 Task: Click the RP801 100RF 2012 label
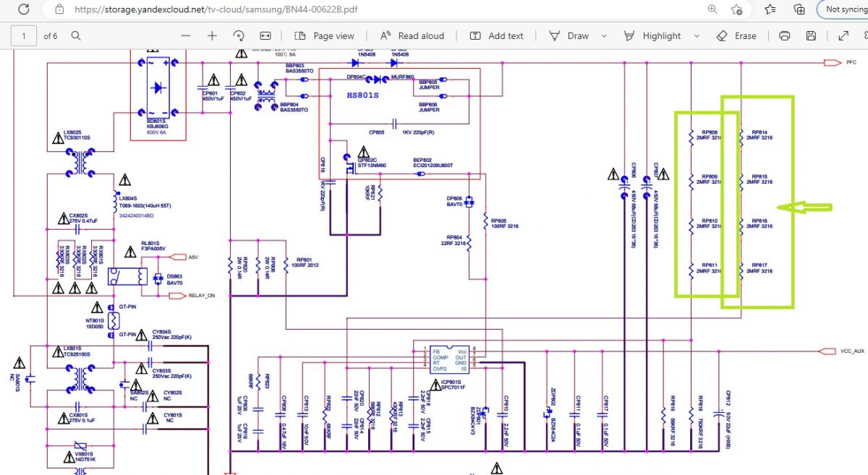[303, 262]
